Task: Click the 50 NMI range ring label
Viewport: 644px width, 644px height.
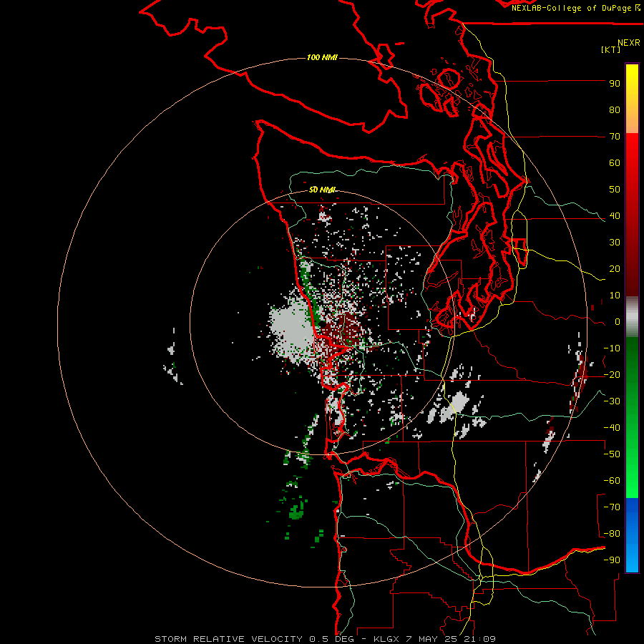Action: tap(322, 190)
